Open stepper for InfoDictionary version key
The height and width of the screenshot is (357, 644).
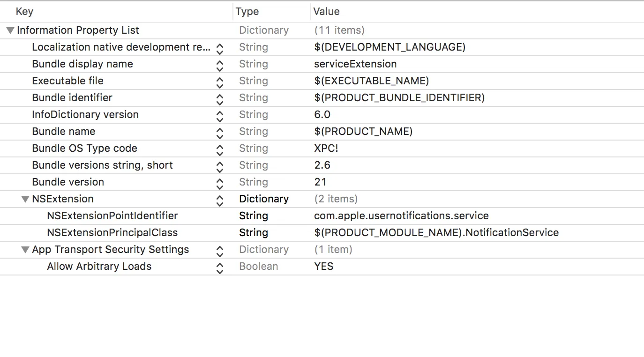(219, 115)
